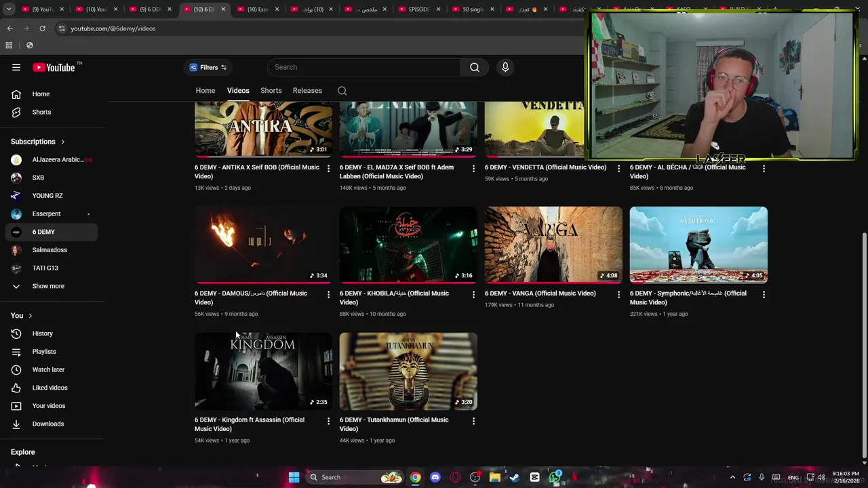This screenshot has width=868, height=488.
Task: Open Steam from the taskbar
Action: 515,477
